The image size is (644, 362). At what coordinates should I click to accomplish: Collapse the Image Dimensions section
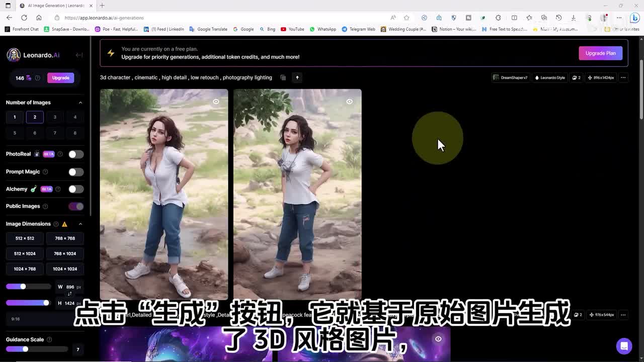(x=80, y=224)
